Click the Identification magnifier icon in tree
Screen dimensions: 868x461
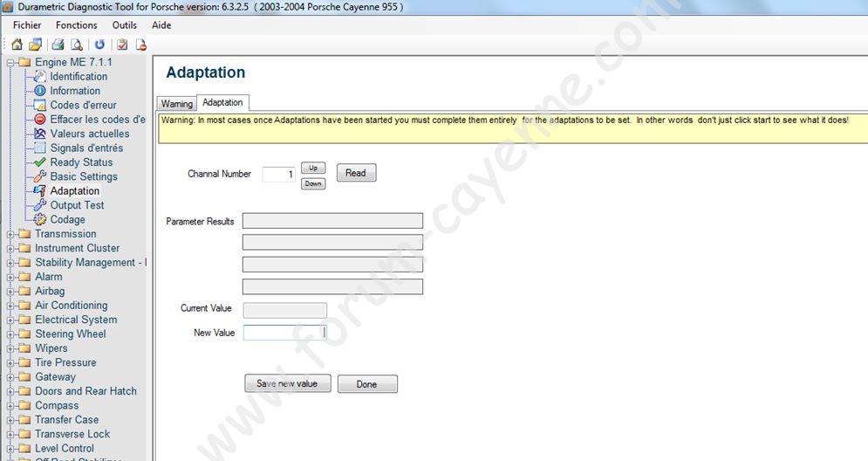click(40, 77)
